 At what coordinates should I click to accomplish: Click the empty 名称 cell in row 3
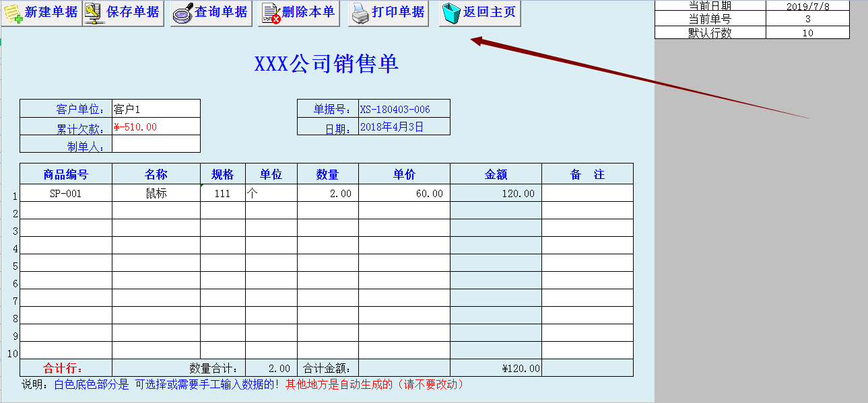pos(156,228)
